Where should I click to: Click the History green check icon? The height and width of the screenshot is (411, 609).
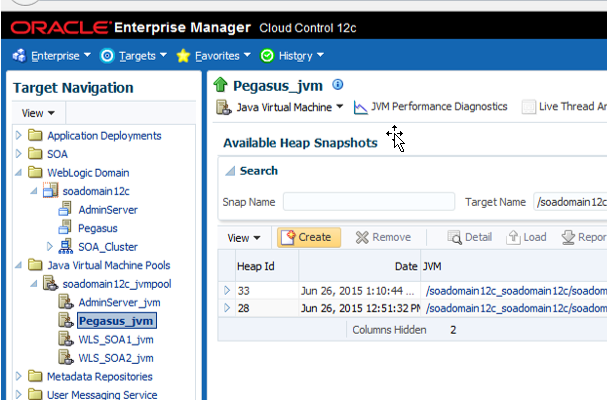click(x=267, y=56)
